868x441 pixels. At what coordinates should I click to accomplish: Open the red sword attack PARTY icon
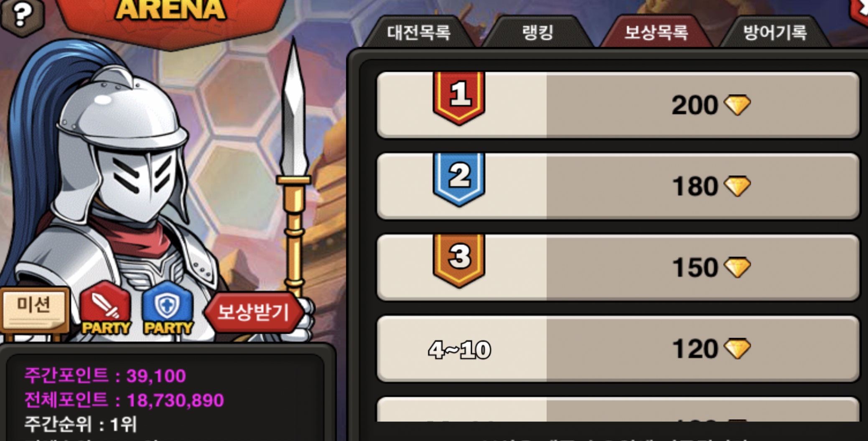coord(106,308)
